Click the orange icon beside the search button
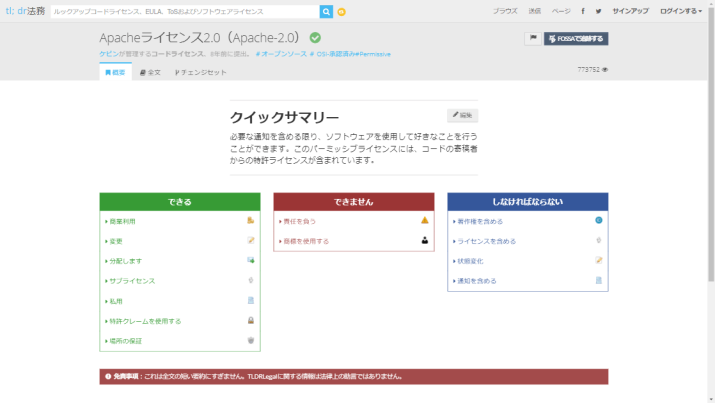715x403 pixels. coord(342,11)
